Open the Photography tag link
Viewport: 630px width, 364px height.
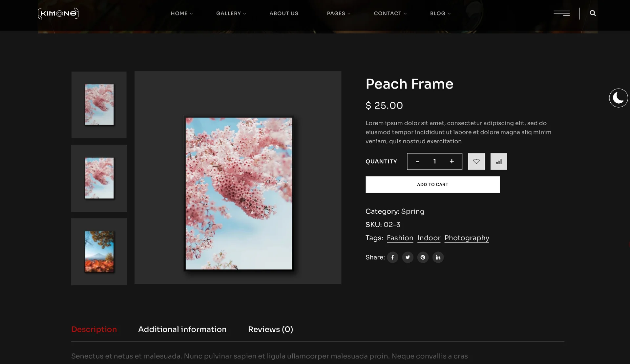pyautogui.click(x=467, y=238)
